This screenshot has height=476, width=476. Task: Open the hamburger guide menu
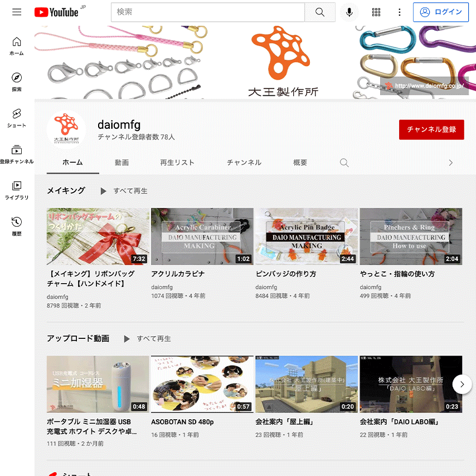point(17,12)
